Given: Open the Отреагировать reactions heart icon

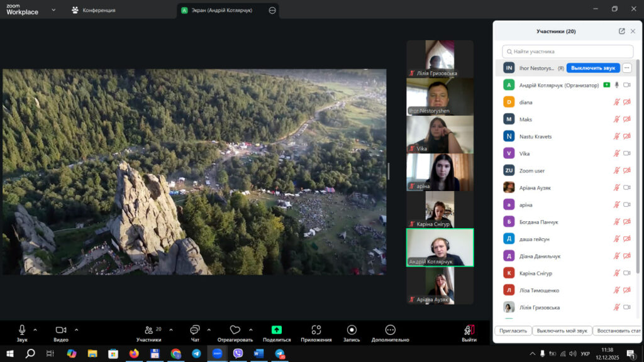Looking at the screenshot, I should [x=235, y=330].
